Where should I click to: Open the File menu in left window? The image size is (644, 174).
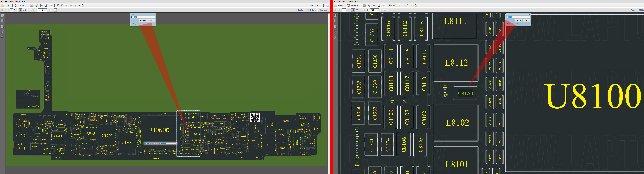[2, 2]
